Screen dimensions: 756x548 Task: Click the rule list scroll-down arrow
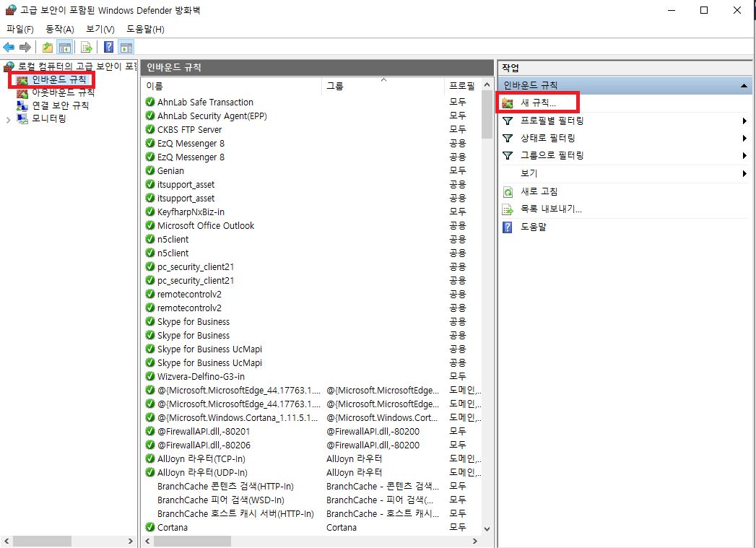pyautogui.click(x=487, y=529)
